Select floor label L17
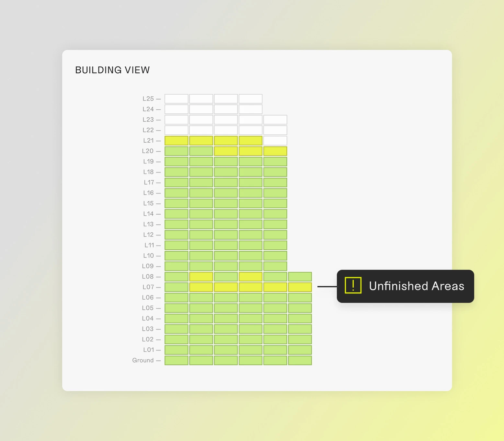Viewport: 504px width, 441px height. point(149,182)
